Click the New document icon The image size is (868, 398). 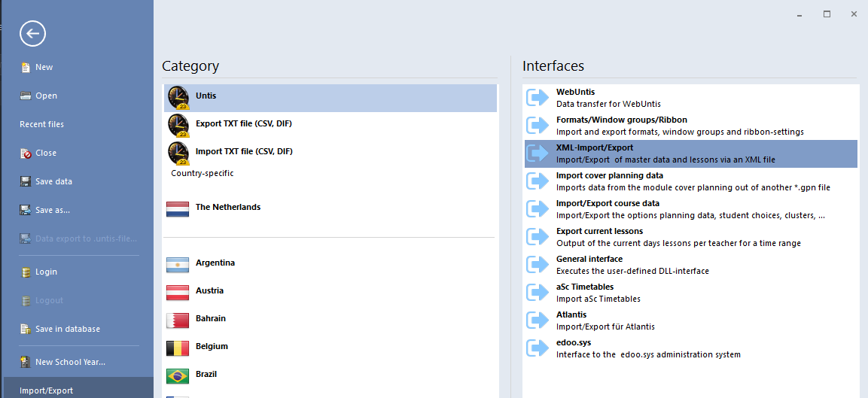[26, 68]
